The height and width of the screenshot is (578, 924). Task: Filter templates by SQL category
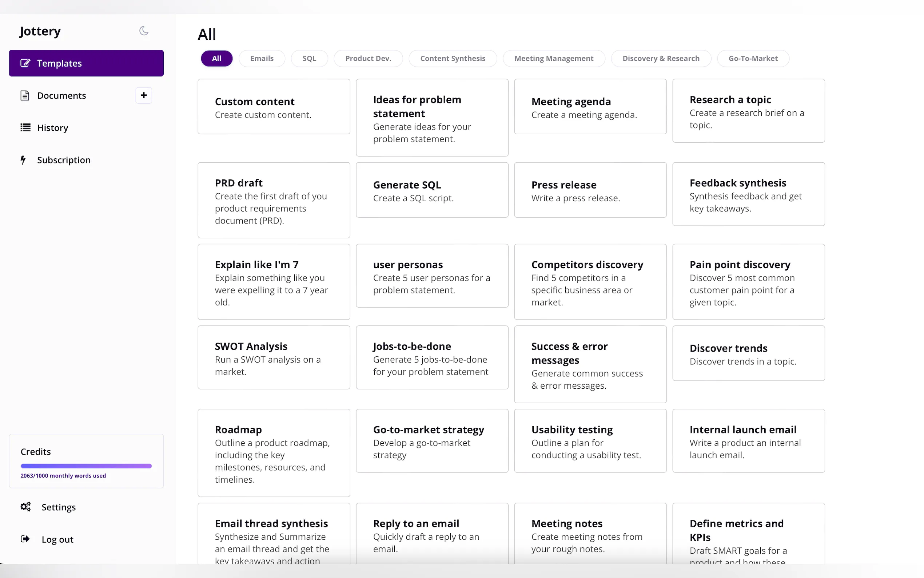coord(309,59)
